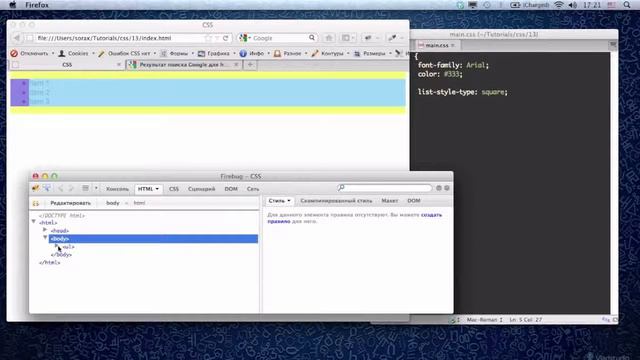Open the Apple menu

[x=12, y=5]
